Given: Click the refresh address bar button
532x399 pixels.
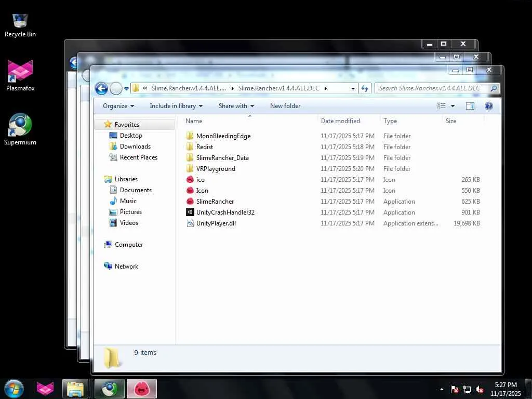Looking at the screenshot, I should coord(365,88).
